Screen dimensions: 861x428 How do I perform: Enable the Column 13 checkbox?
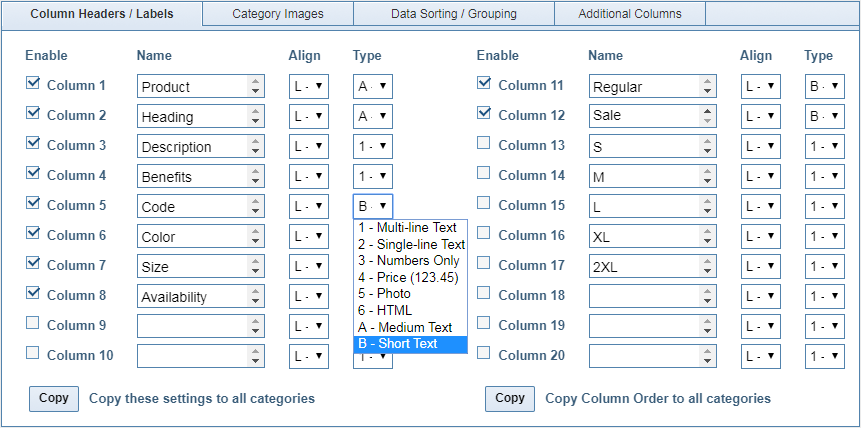point(484,144)
